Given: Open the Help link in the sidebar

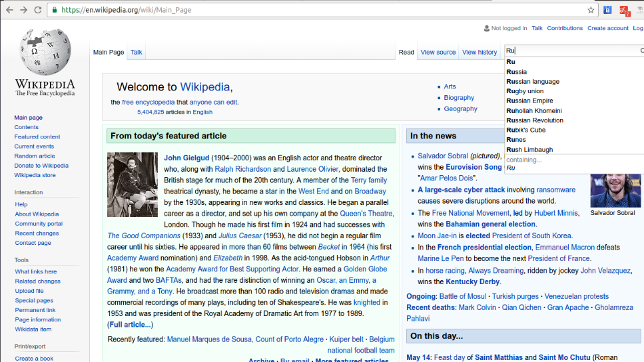Looking at the screenshot, I should click(x=21, y=204).
